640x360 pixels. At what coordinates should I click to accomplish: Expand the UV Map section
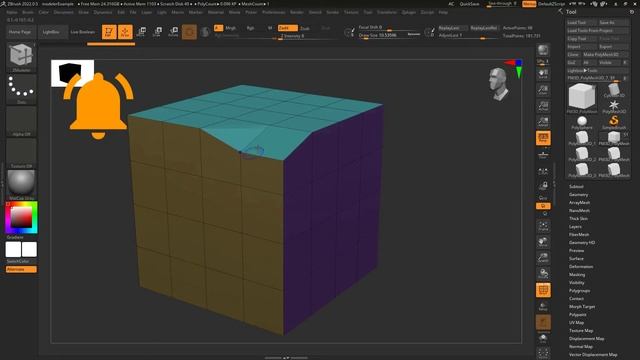point(576,322)
